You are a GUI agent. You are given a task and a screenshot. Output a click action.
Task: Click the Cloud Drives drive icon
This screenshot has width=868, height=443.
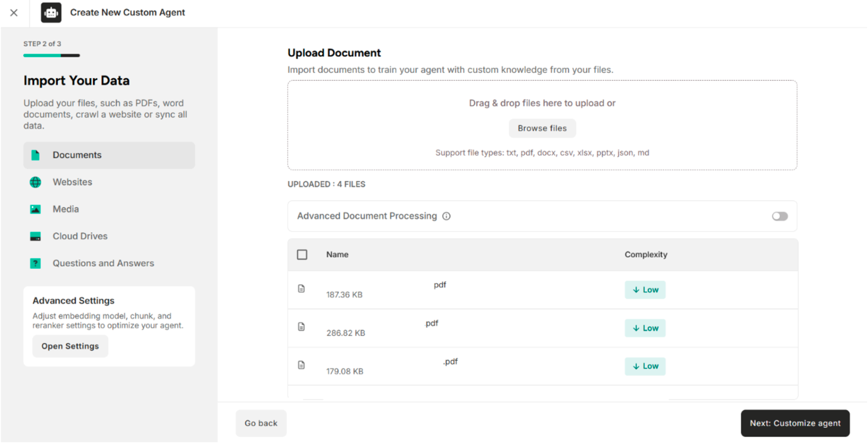[x=35, y=236]
